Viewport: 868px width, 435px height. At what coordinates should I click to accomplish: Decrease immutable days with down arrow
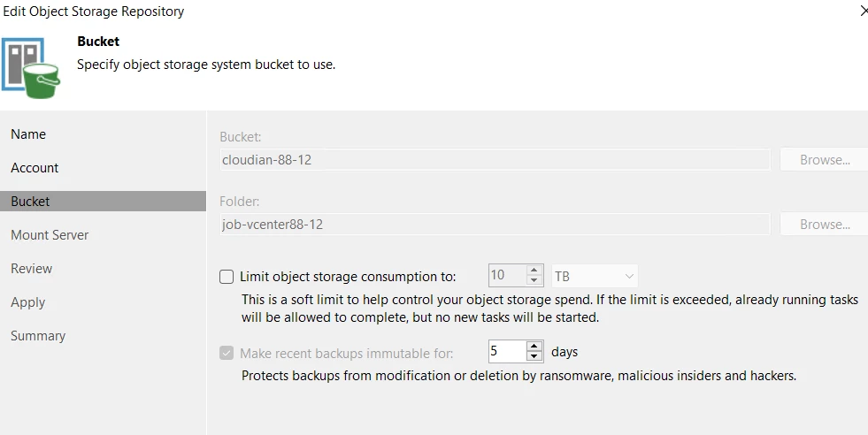534,357
